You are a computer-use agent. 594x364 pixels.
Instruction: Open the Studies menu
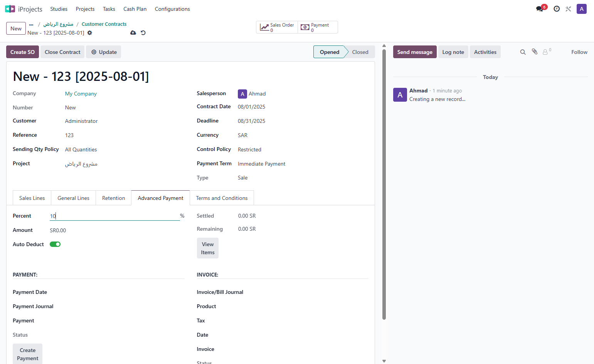(59, 9)
